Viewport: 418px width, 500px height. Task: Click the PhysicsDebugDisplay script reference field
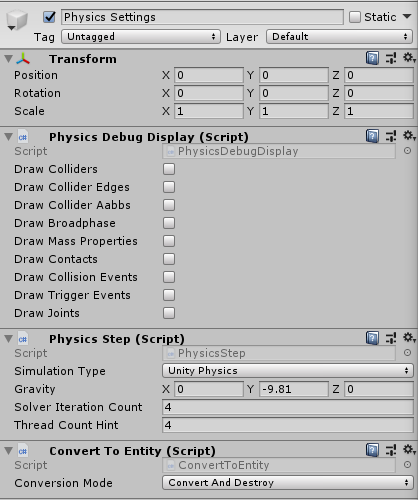[279, 151]
